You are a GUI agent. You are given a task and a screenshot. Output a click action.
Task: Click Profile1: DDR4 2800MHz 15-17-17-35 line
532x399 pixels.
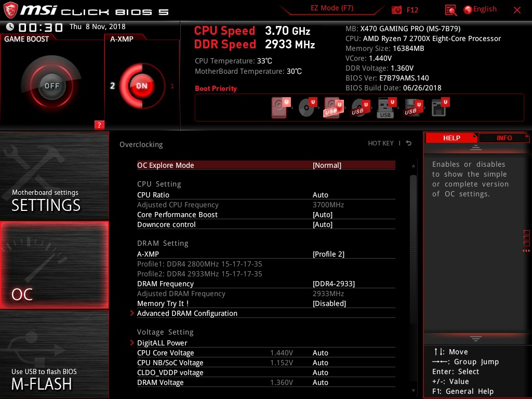tap(199, 263)
